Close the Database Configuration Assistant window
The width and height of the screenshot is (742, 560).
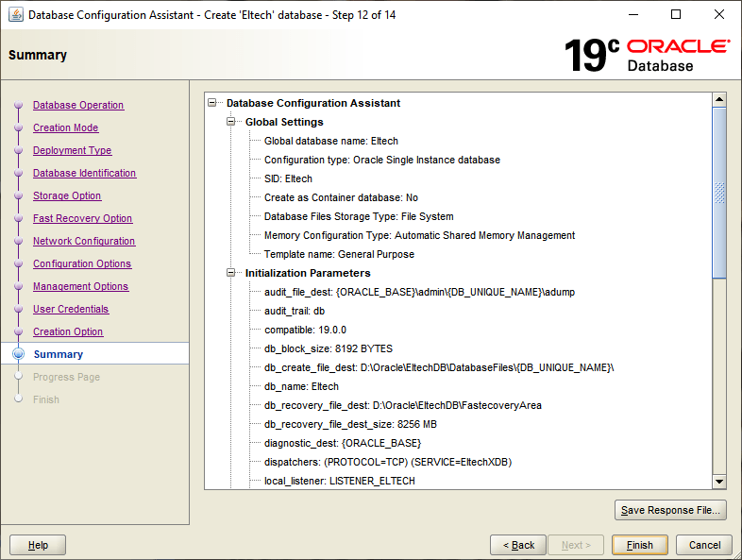coord(719,15)
